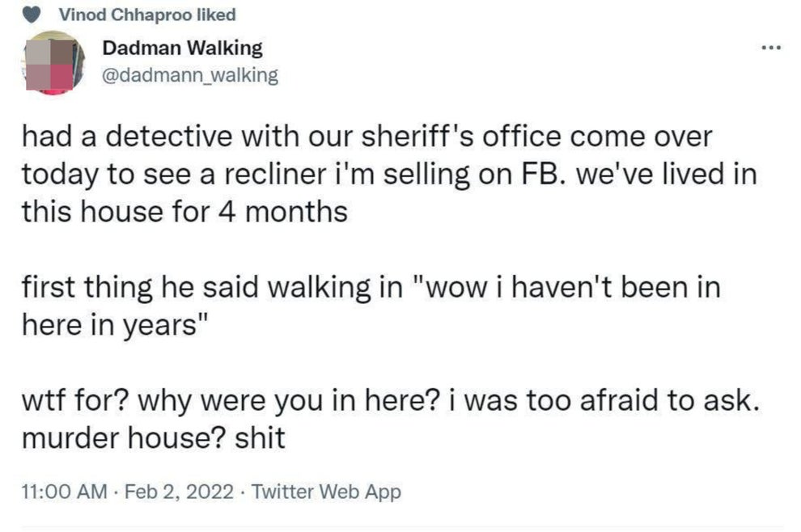The height and width of the screenshot is (532, 801).
Task: Open the tweet permalink via 11:00 AM time
Action: (x=61, y=491)
